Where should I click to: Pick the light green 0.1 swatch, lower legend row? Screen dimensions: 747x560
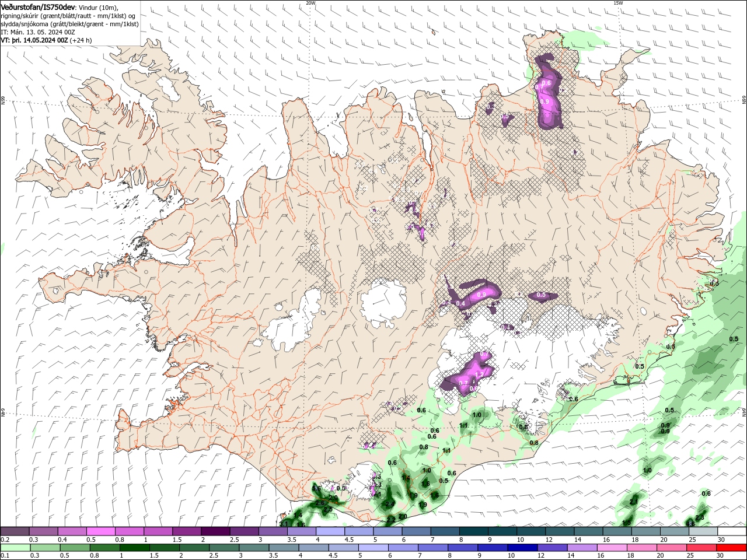coord(15,547)
